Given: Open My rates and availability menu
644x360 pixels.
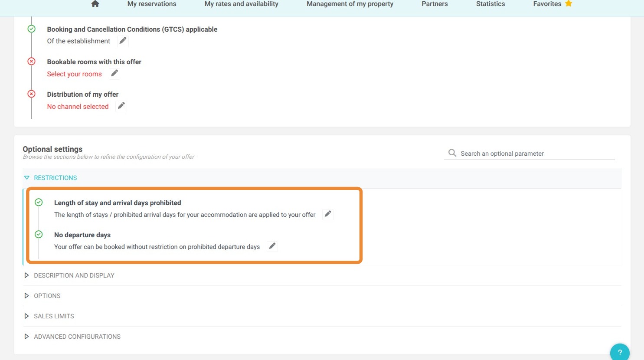Looking at the screenshot, I should 242,4.
